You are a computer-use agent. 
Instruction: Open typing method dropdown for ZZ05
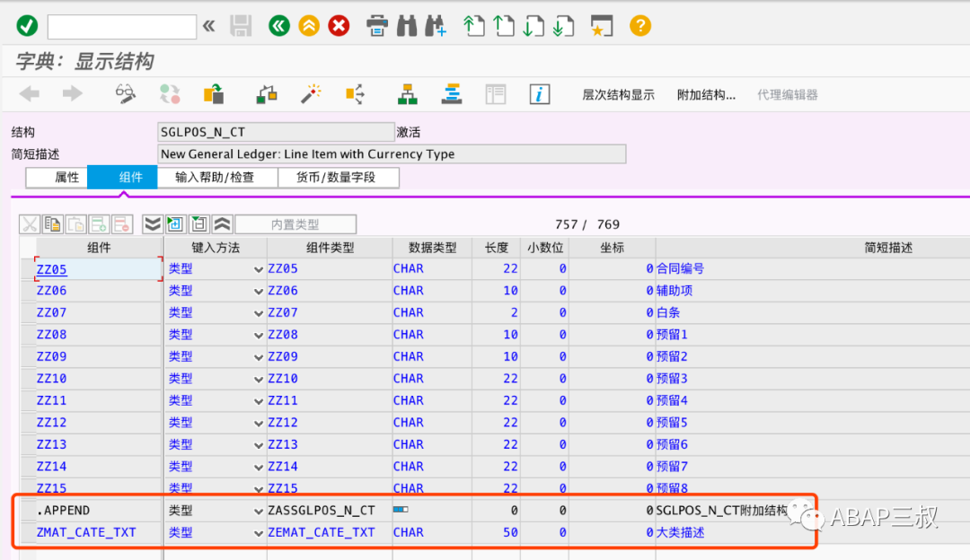(x=258, y=269)
